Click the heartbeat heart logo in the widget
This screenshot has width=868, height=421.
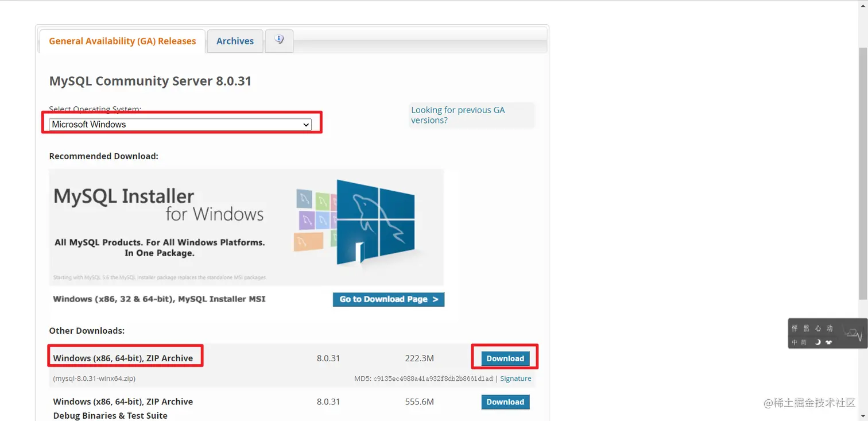pos(852,333)
